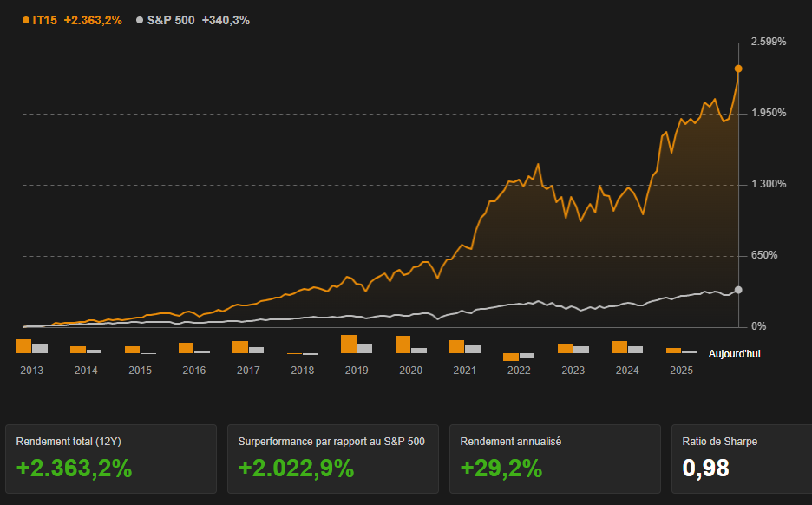Screen dimensions: 812x505
Task: Select the 2021 year label
Action: [464, 371]
